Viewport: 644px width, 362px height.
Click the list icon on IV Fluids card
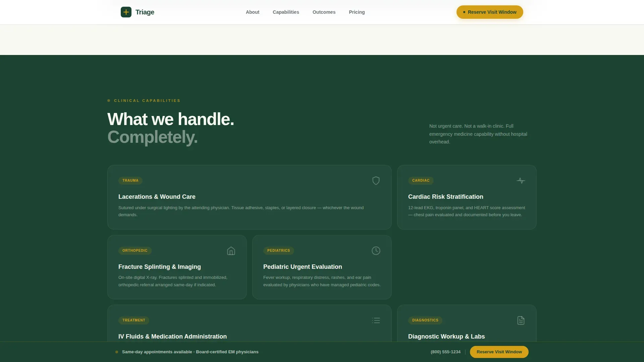[376, 320]
